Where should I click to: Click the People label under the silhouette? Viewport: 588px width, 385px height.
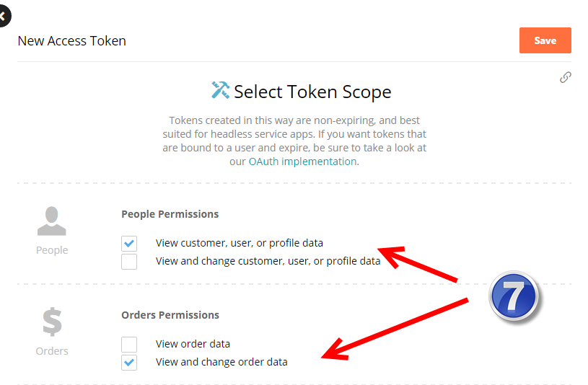tap(52, 250)
